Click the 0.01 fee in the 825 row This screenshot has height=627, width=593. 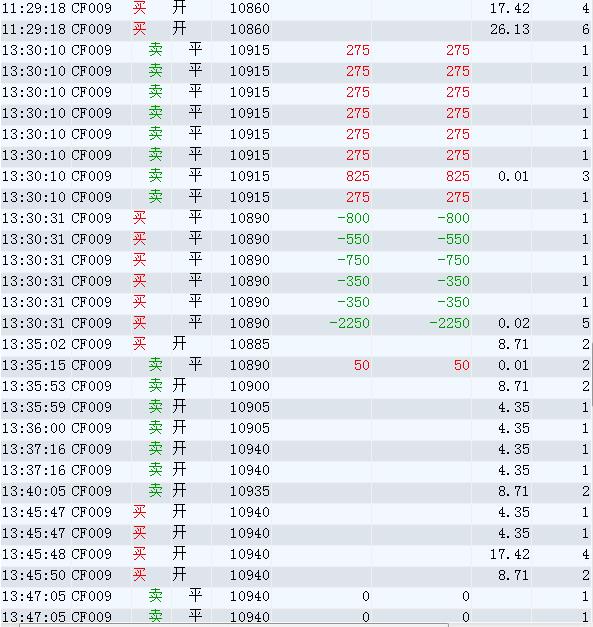pyautogui.click(x=513, y=176)
